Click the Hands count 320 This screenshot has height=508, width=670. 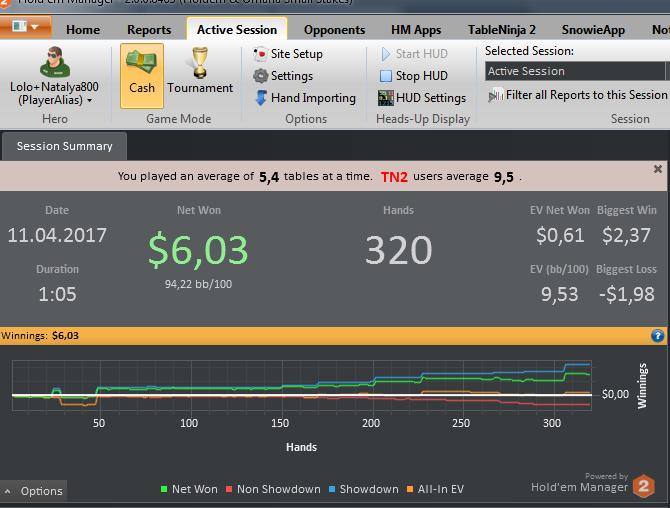click(x=399, y=250)
